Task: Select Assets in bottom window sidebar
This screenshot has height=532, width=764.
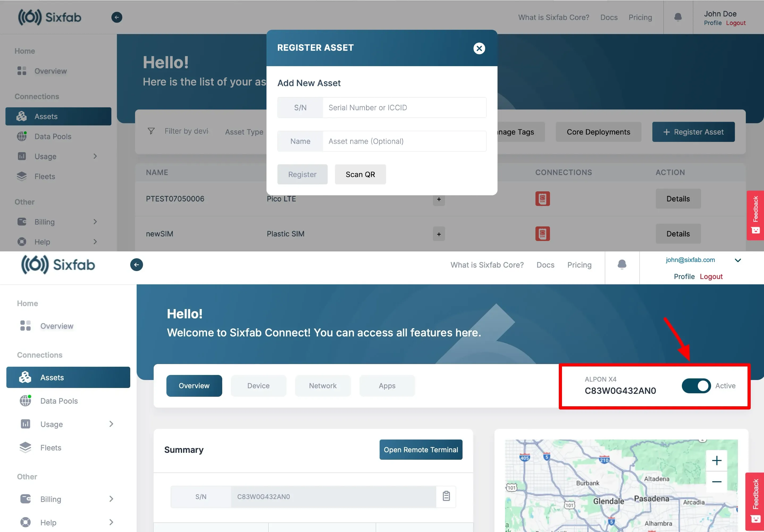Action: (68, 377)
